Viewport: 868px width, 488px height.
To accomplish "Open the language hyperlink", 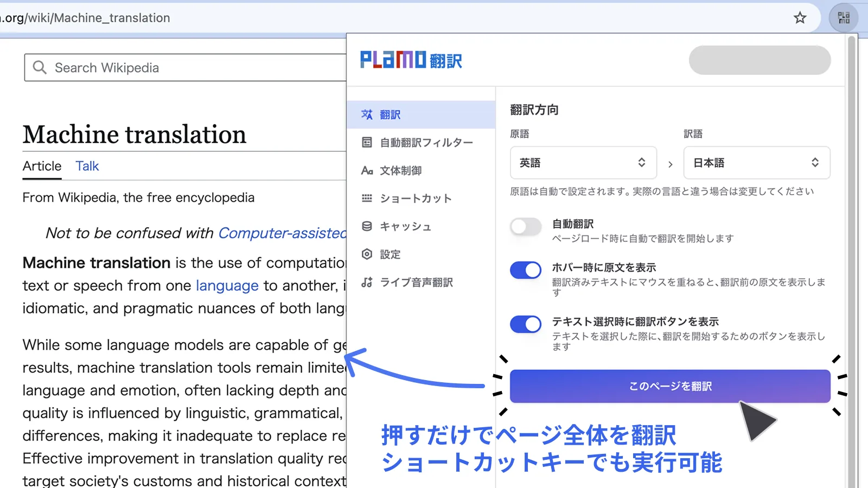I will click(x=227, y=286).
